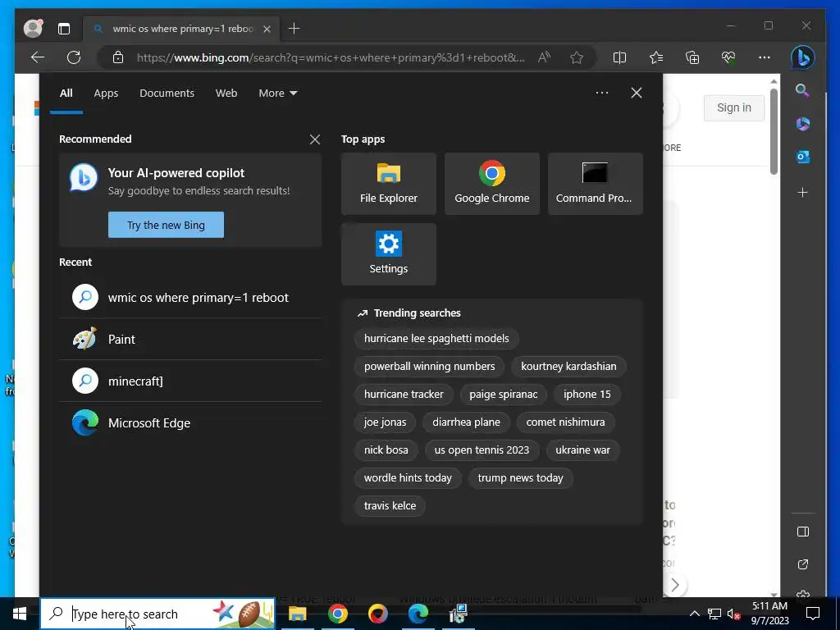The height and width of the screenshot is (630, 840).
Task: Open Edge tab actions menu icon
Action: (x=64, y=29)
